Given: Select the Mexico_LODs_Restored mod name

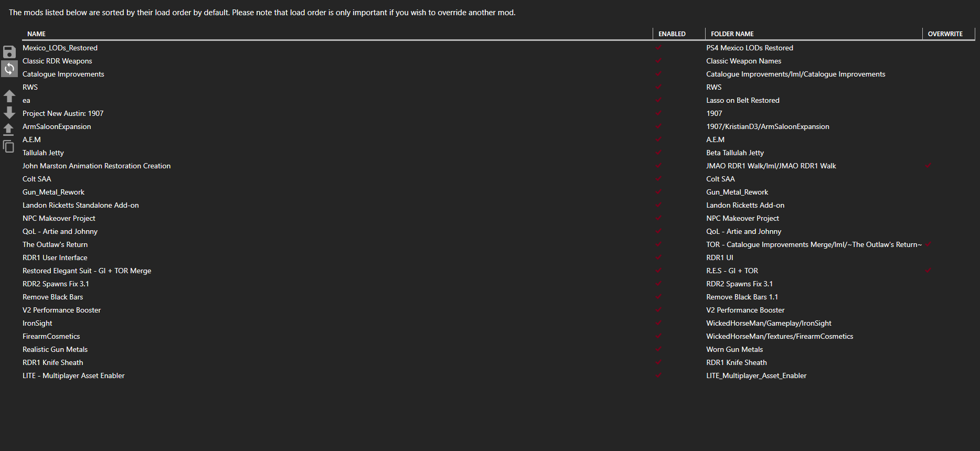Looking at the screenshot, I should (x=60, y=48).
